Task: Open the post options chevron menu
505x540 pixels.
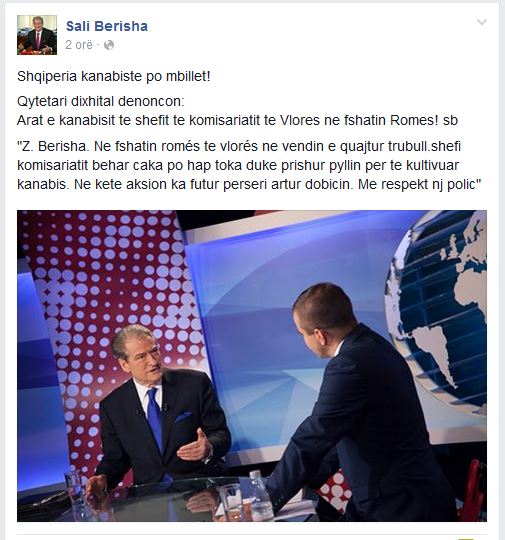Action: [x=482, y=22]
